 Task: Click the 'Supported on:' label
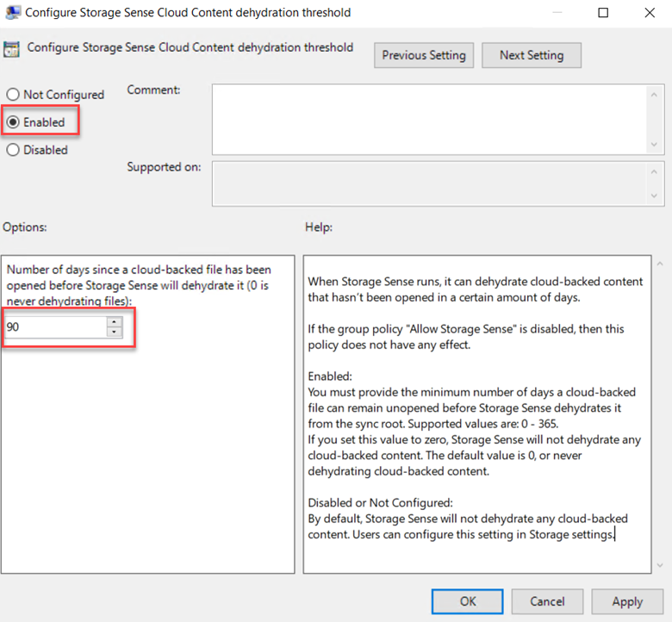(x=164, y=167)
